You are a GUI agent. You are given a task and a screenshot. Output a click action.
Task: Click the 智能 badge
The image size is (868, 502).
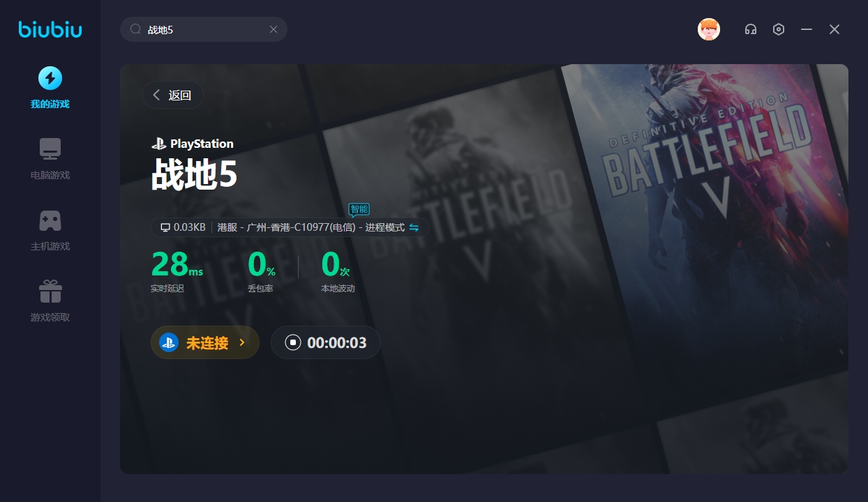coord(359,209)
